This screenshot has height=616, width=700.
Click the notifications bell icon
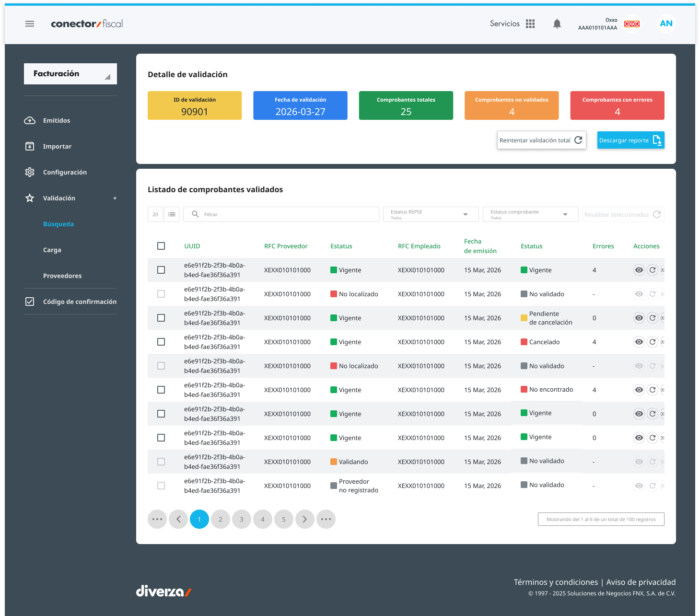tap(557, 23)
